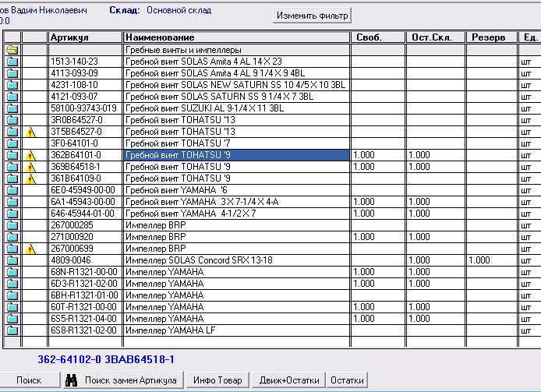
Task: Click the Резерв column header
Action: click(x=492, y=37)
